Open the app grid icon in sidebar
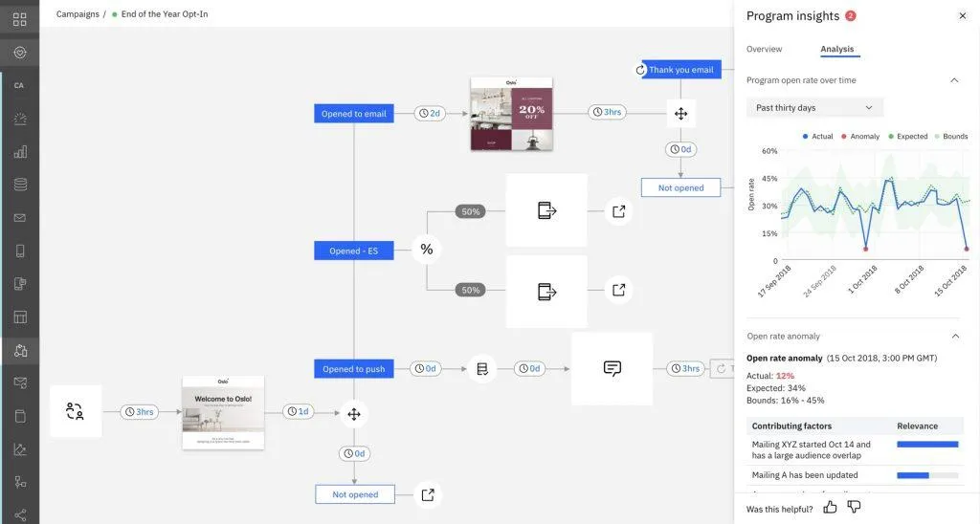980x524 pixels. click(x=20, y=19)
